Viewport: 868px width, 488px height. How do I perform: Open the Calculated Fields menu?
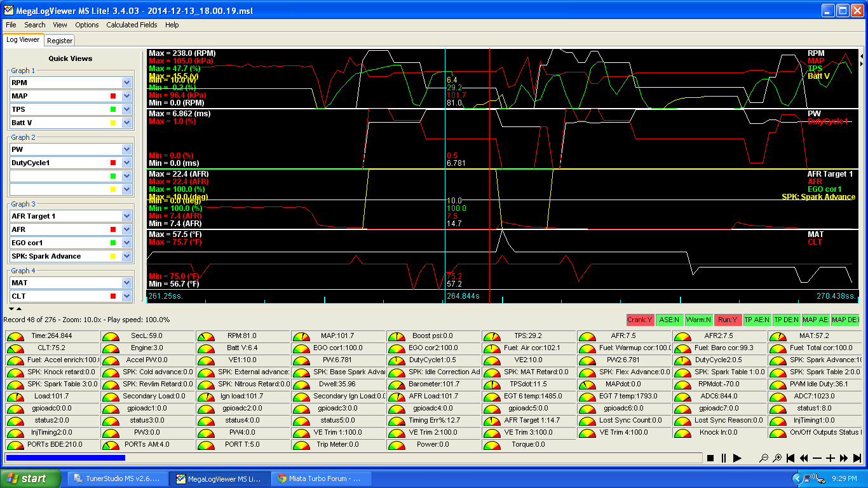[x=131, y=25]
